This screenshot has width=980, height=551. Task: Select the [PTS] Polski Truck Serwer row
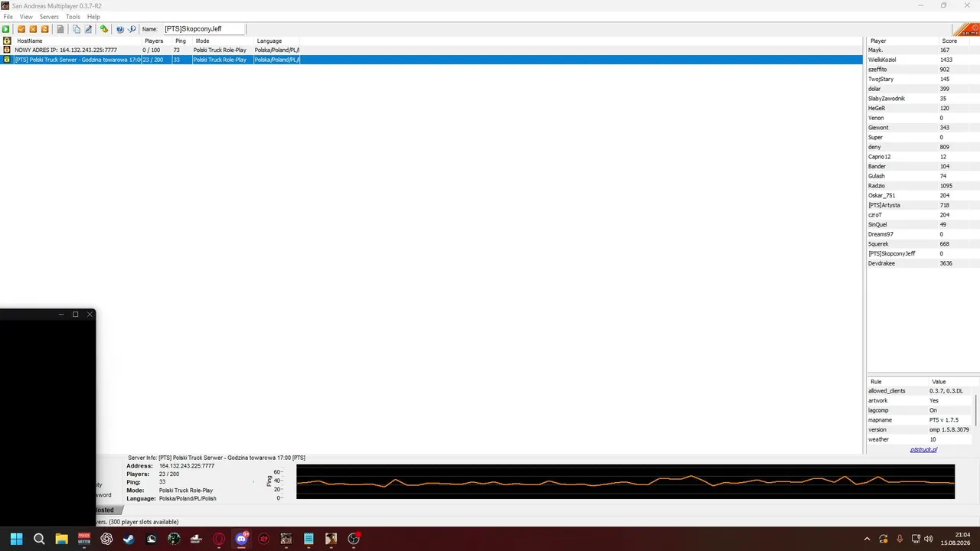click(x=431, y=60)
